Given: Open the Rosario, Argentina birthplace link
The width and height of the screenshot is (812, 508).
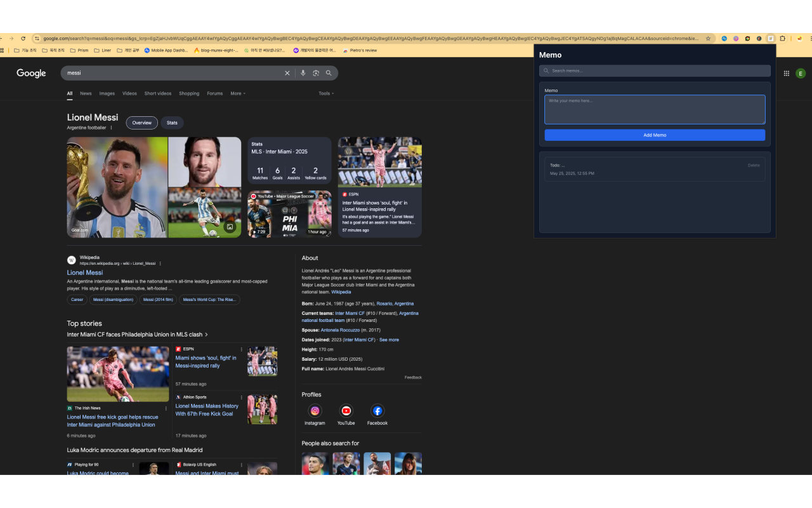Looking at the screenshot, I should click(x=395, y=304).
